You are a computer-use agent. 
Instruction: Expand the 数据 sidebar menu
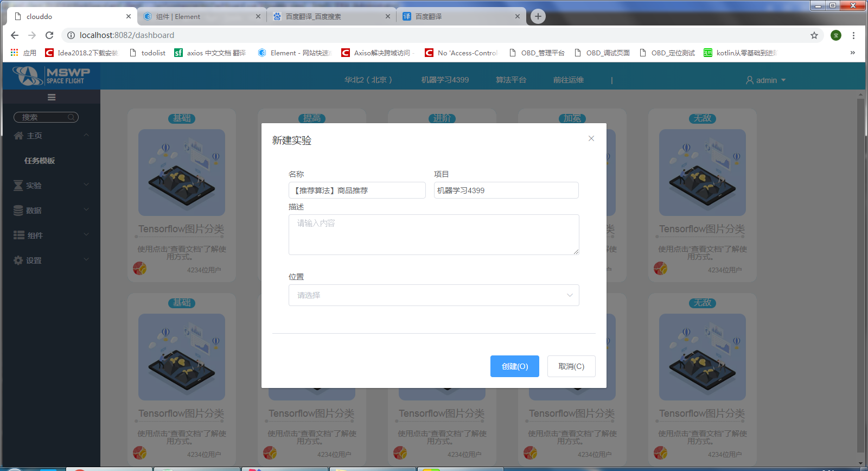pyautogui.click(x=52, y=211)
